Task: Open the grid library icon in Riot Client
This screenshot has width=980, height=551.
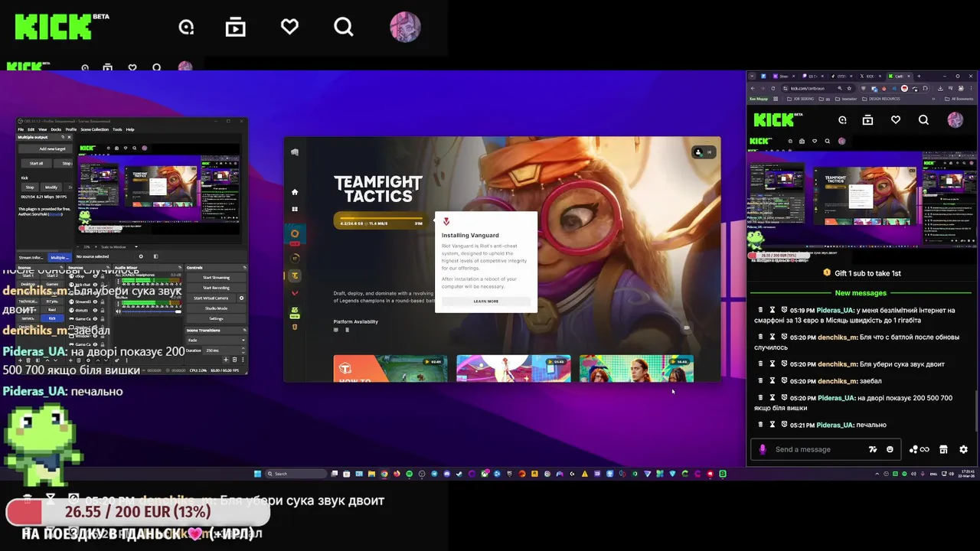Action: 295,209
